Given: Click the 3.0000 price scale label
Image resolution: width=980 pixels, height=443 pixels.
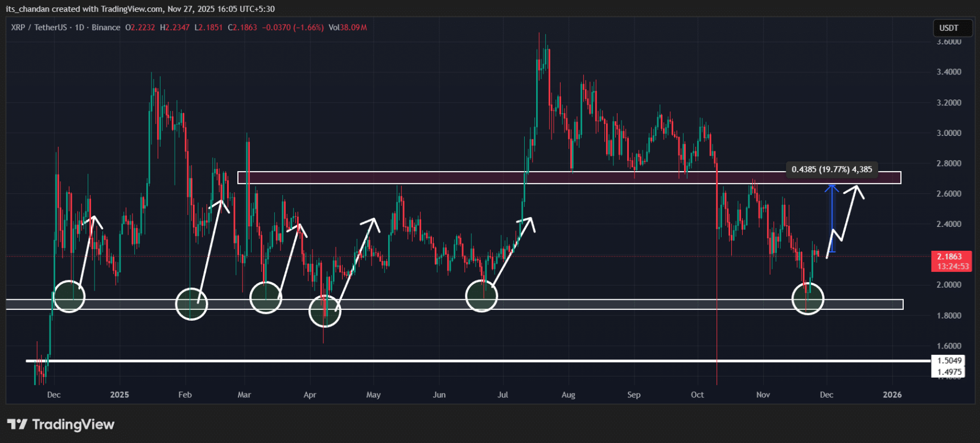Looking at the screenshot, I should point(949,133).
